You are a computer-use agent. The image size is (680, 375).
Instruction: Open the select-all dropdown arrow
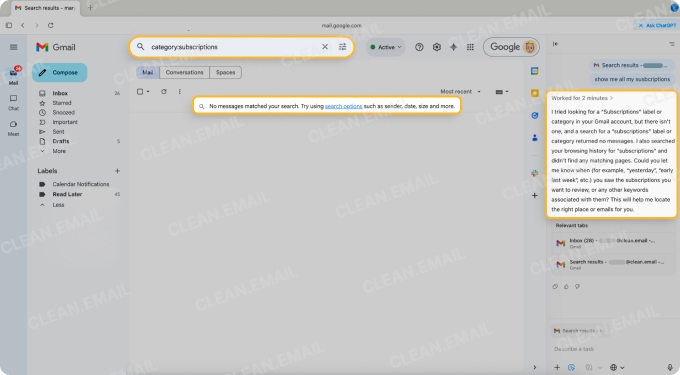148,91
